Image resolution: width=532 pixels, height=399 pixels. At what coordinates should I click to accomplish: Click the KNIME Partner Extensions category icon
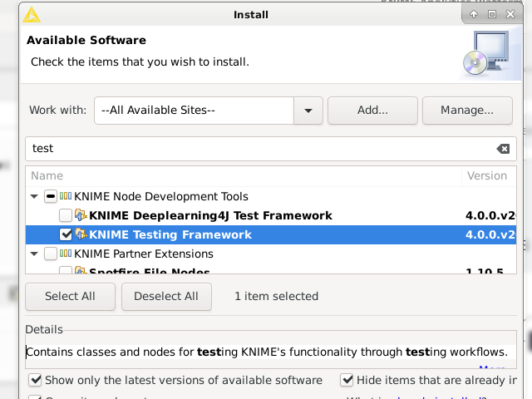pyautogui.click(x=66, y=254)
